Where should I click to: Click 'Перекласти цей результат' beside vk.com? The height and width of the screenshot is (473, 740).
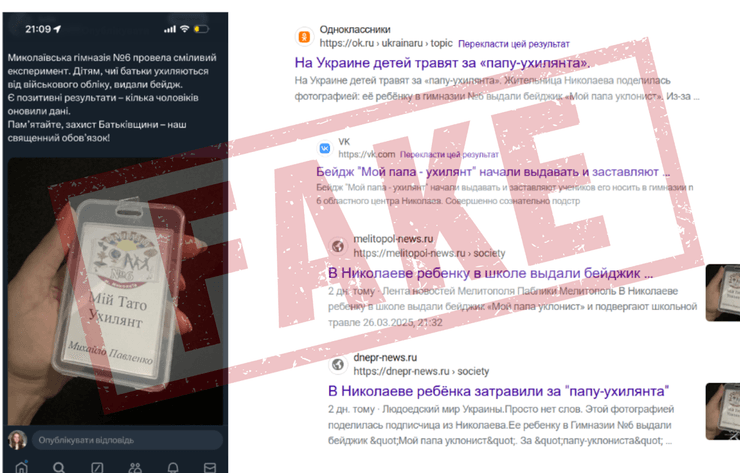(x=449, y=154)
